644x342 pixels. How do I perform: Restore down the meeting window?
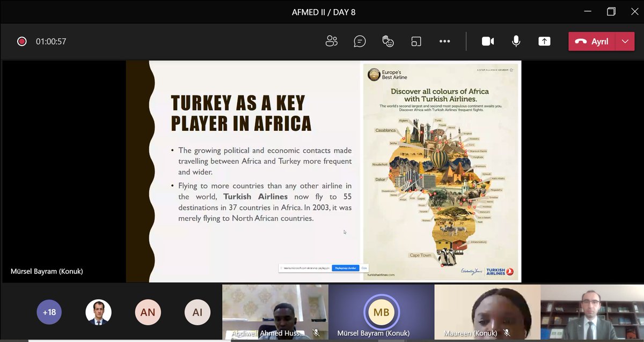click(x=611, y=11)
